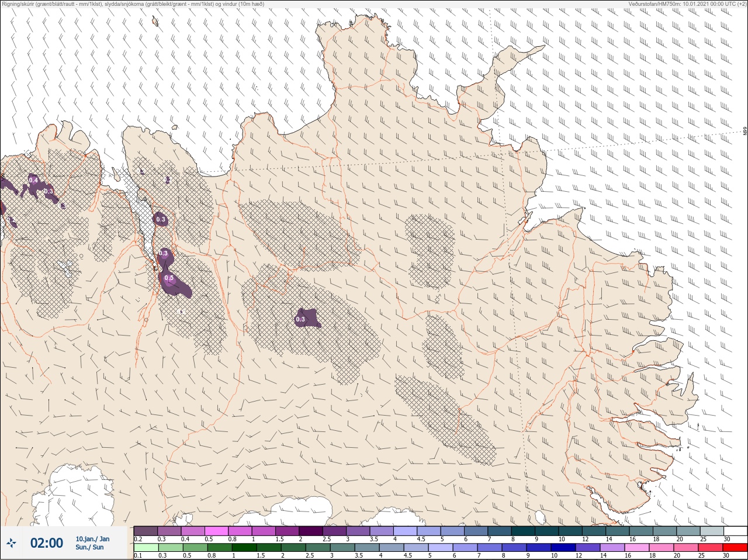This screenshot has height=560, width=748.
Task: Click the 0.4 precipitation label on the map
Action: click(x=33, y=181)
